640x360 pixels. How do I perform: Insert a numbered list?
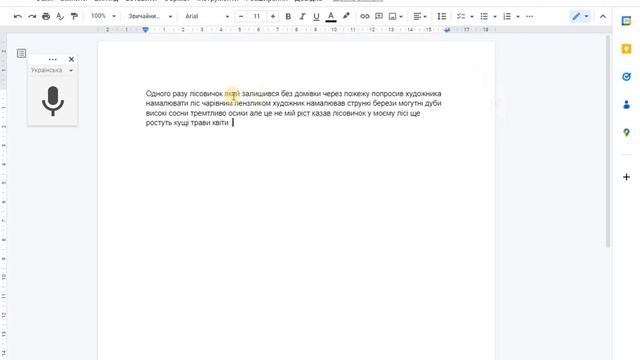507,16
